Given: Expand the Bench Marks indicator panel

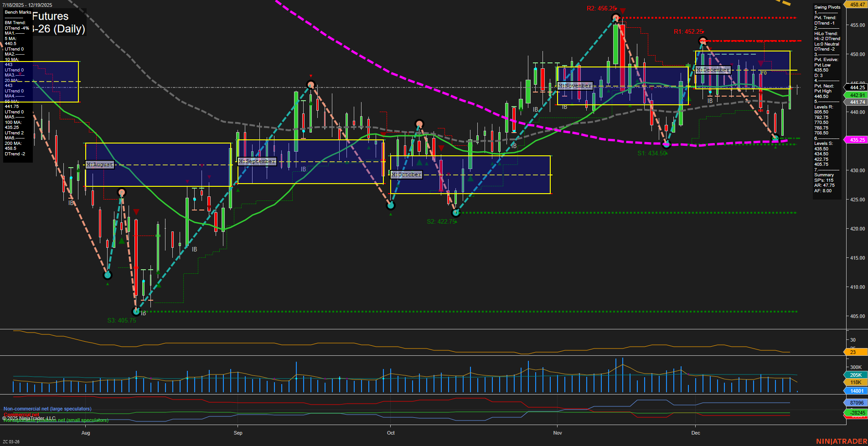Looking at the screenshot, I should point(17,12).
